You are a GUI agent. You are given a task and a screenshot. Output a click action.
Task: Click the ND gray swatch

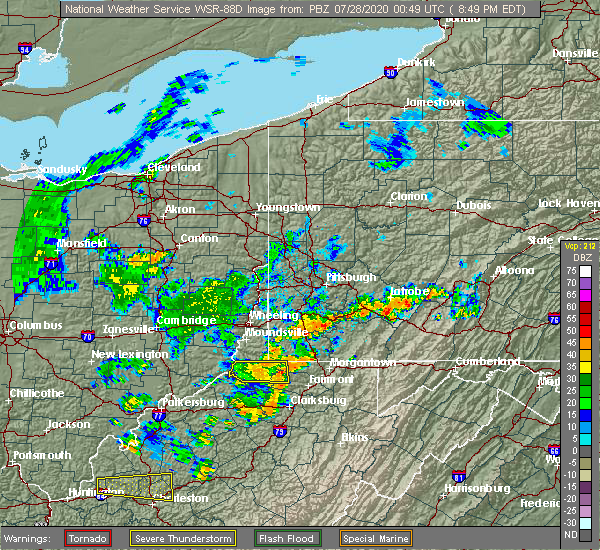tap(585, 535)
